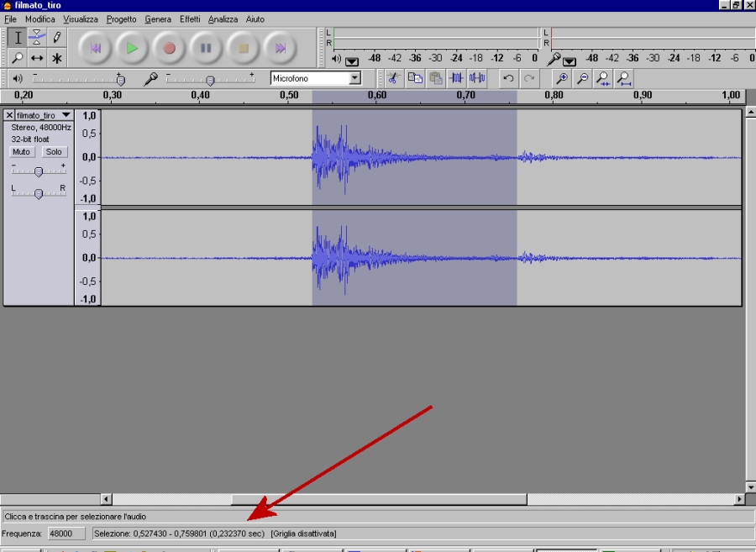The image size is (756, 552).
Task: Click the Stereo, 48000Hz track info
Action: pos(41,127)
